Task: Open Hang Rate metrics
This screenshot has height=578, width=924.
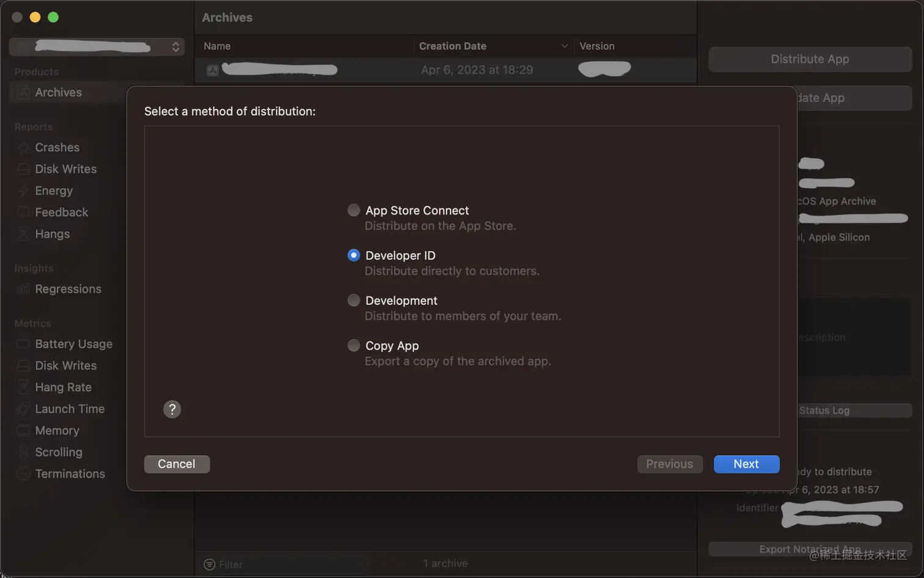Action: 64,387
